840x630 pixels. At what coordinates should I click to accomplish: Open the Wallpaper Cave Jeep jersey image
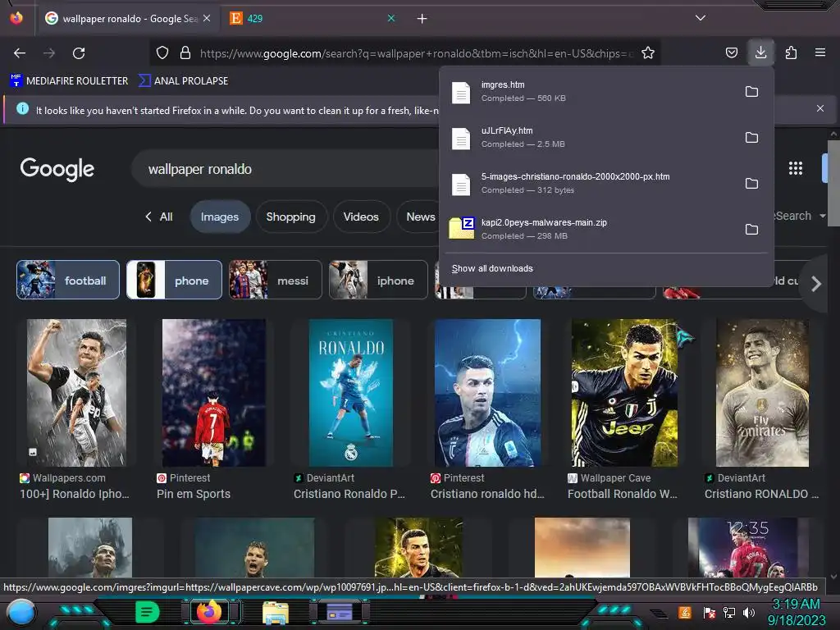click(x=624, y=393)
